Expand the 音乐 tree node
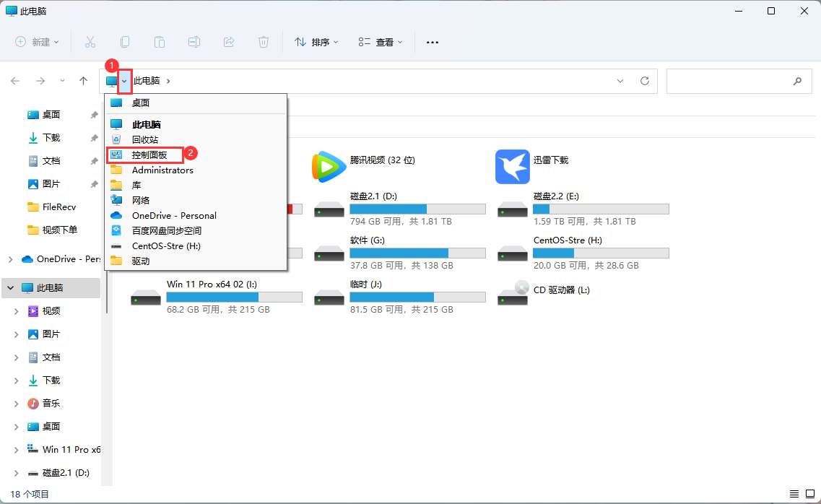Image resolution: width=821 pixels, height=504 pixels. coord(16,404)
